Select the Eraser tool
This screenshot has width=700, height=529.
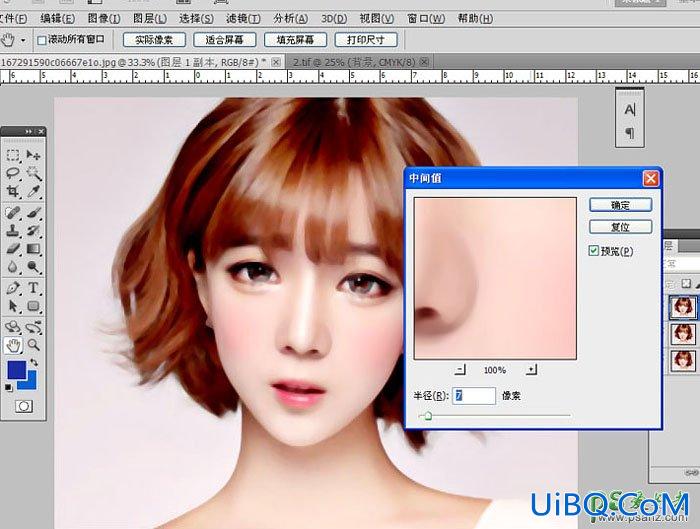[13, 249]
